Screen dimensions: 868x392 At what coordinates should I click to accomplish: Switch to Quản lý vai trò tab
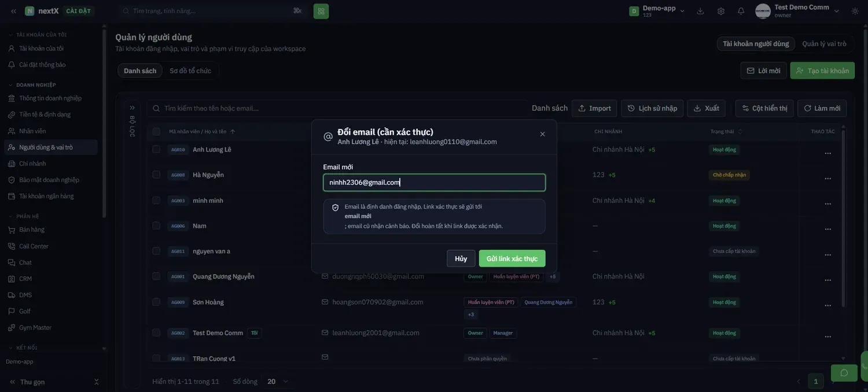click(x=824, y=44)
